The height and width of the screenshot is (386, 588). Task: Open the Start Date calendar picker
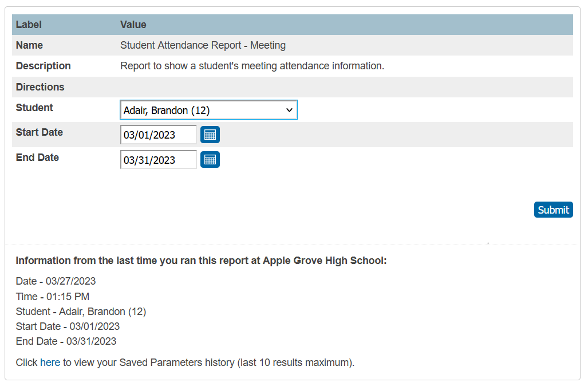210,135
